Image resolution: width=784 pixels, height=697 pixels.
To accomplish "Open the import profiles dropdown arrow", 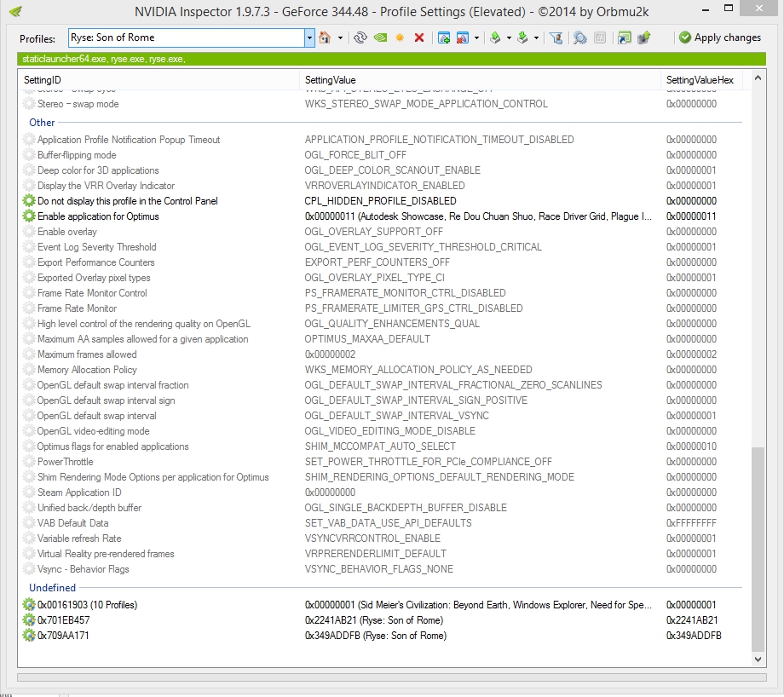I will click(x=536, y=38).
